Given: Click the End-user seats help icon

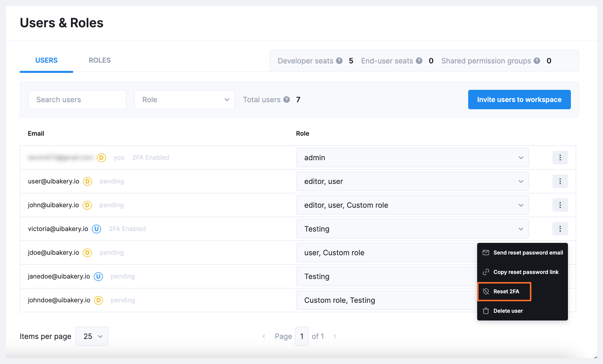Looking at the screenshot, I should click(x=419, y=61).
